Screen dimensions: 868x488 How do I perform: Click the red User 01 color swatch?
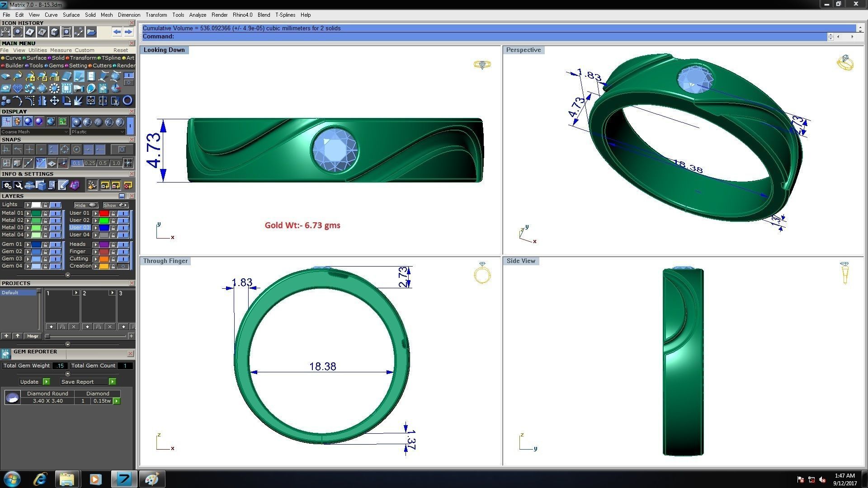104,213
